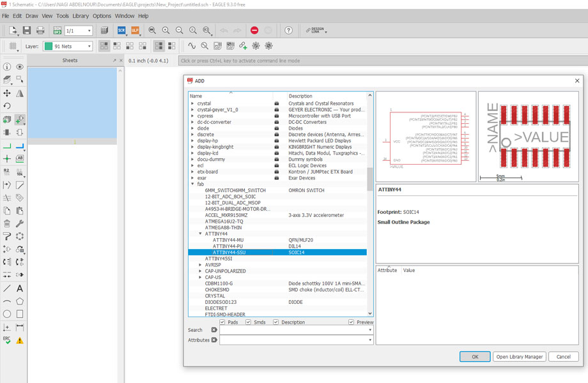The height and width of the screenshot is (383, 588).
Task: Run a user program via ULP icon
Action: [x=135, y=31]
